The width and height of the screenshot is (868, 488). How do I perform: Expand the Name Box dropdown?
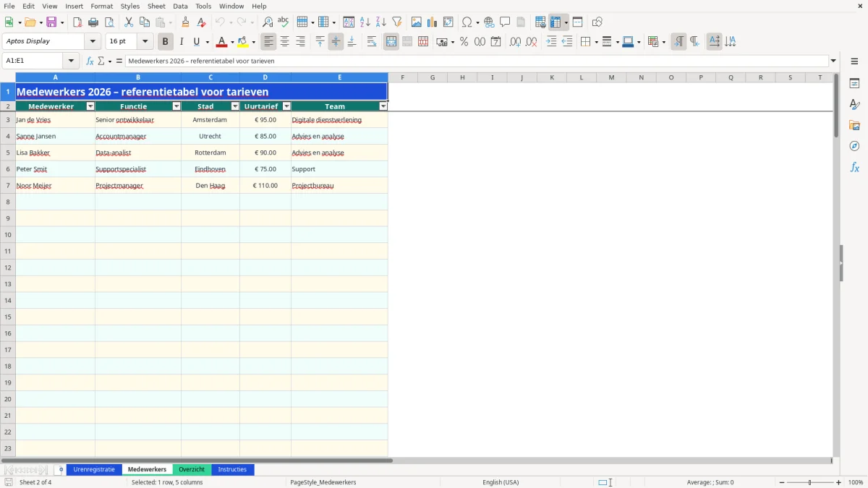72,61
